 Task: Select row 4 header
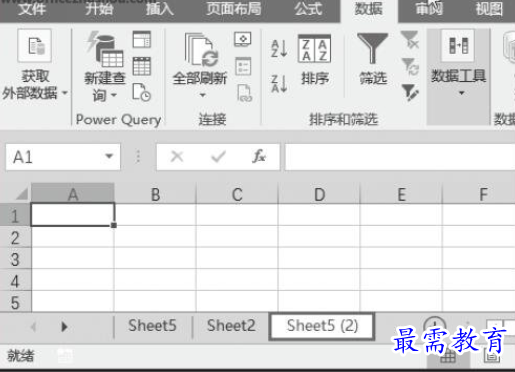point(15,280)
